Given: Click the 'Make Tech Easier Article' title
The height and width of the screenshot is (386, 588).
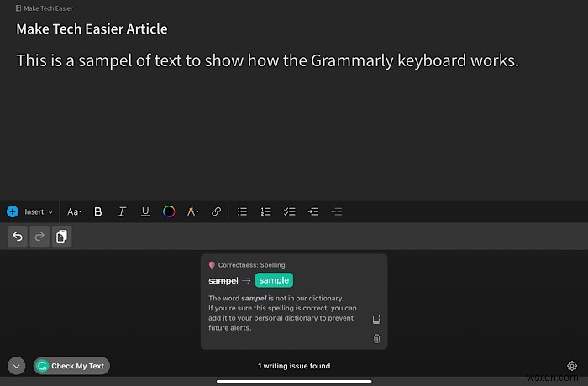Looking at the screenshot, I should (x=92, y=29).
